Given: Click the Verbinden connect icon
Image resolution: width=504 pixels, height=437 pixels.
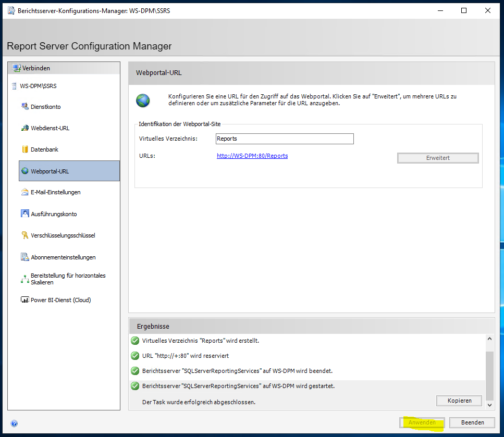Looking at the screenshot, I should 17,68.
